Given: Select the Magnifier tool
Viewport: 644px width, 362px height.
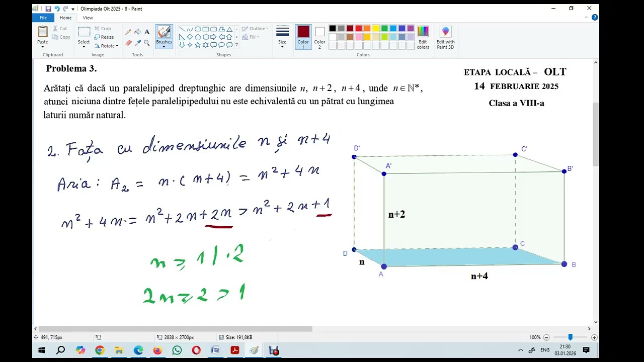Looking at the screenshot, I should [147, 43].
